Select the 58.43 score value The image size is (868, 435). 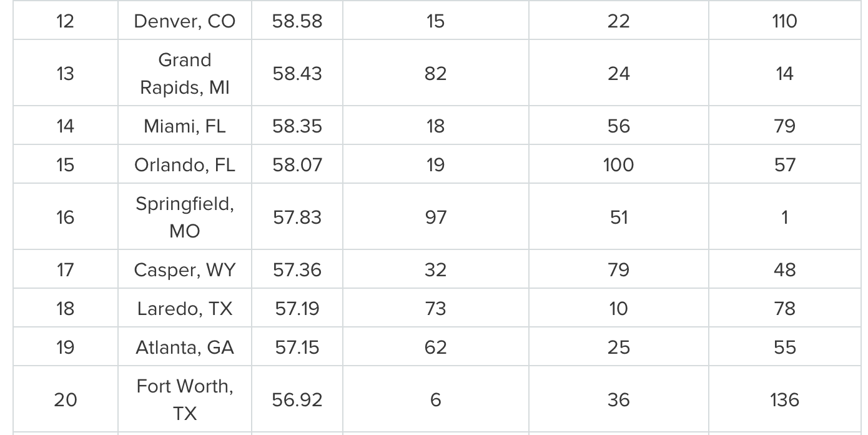point(297,74)
